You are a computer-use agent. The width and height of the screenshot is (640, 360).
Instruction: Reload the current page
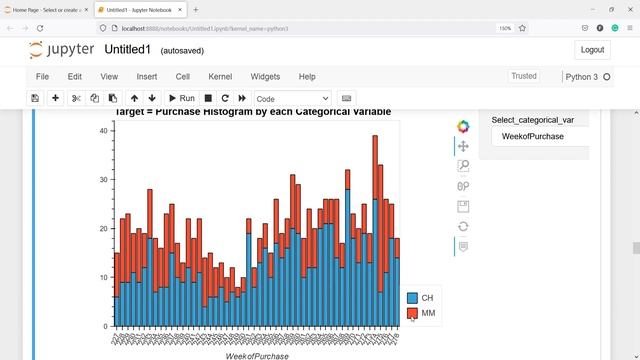(x=40, y=28)
